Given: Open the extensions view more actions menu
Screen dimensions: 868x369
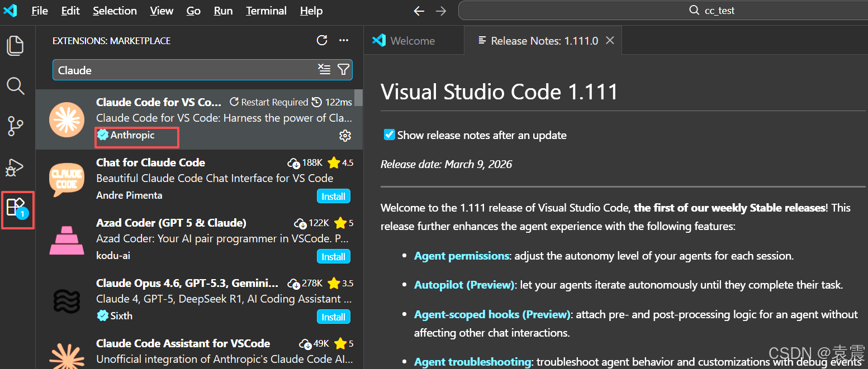Looking at the screenshot, I should pyautogui.click(x=344, y=40).
